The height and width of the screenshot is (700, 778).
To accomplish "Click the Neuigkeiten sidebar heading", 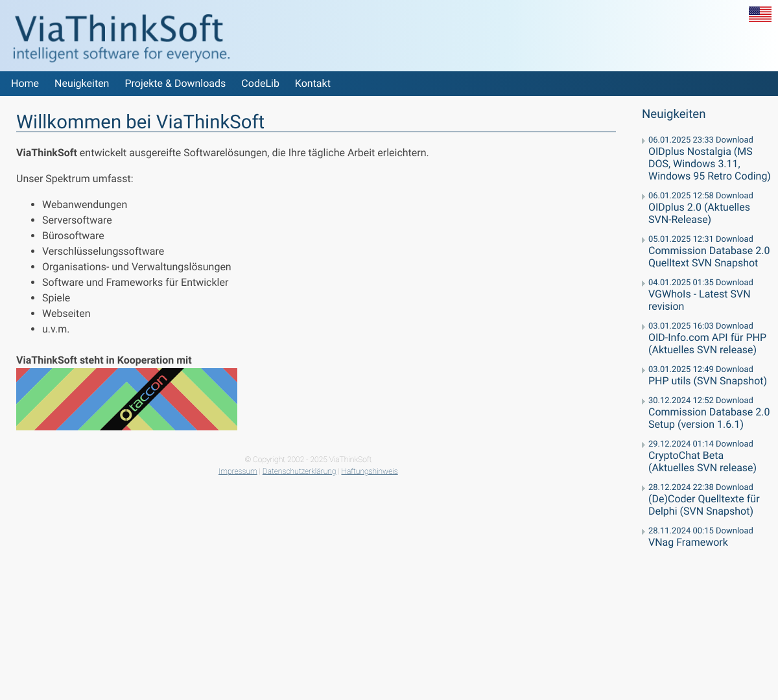I will [674, 114].
